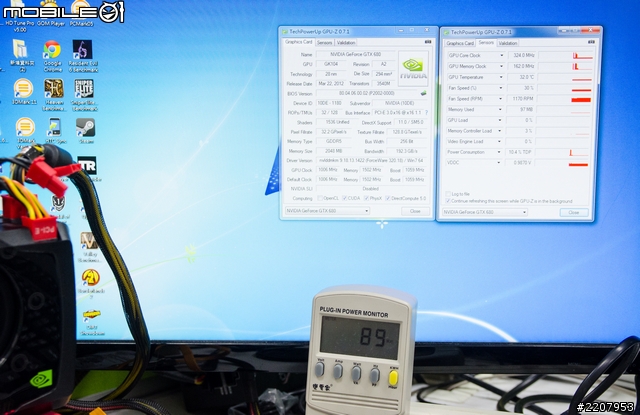Expand the Power Consumption sensor dropdown
The width and height of the screenshot is (640, 415).
coord(498,152)
